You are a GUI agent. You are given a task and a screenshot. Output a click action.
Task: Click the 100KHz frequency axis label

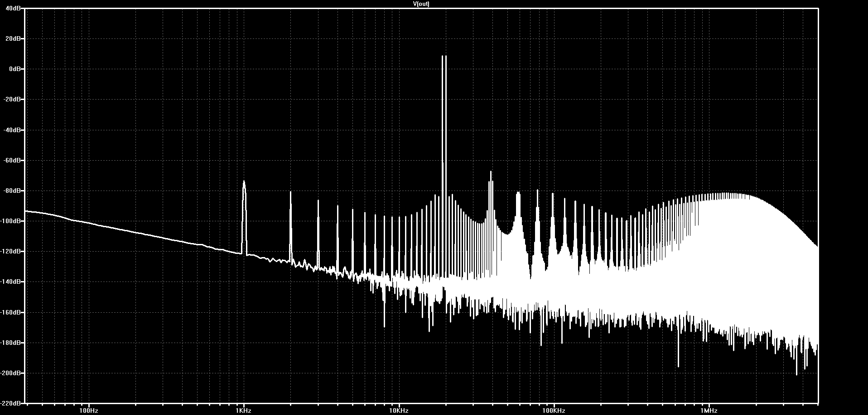click(x=554, y=411)
